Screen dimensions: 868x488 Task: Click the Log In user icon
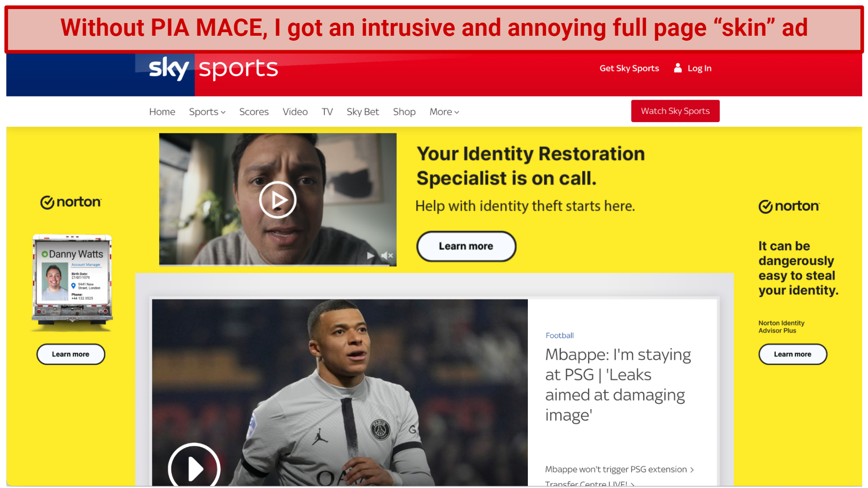[678, 68]
